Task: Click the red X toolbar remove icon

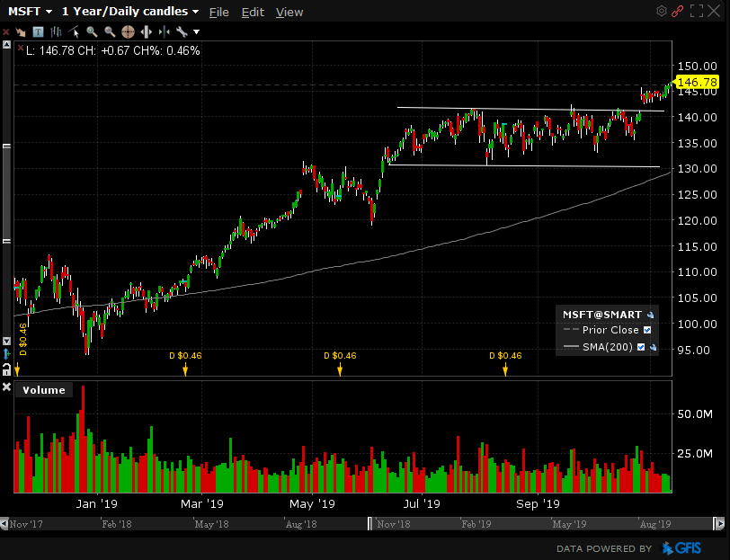Action: pyautogui.click(x=6, y=32)
